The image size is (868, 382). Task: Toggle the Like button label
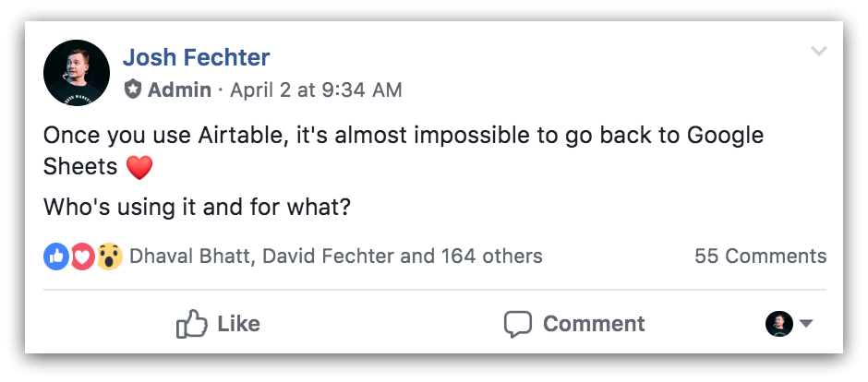(x=238, y=324)
